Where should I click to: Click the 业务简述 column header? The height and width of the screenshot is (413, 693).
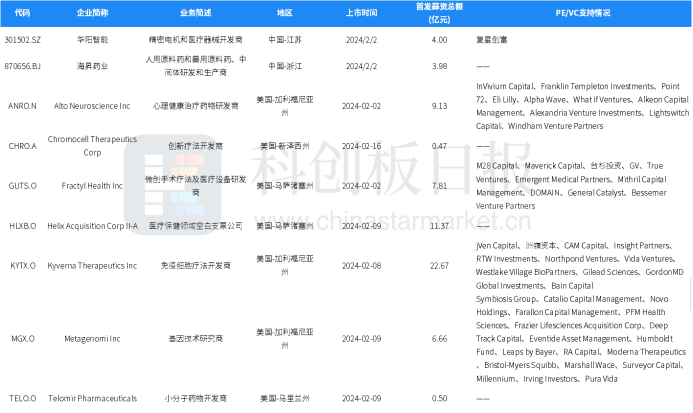coord(196,13)
